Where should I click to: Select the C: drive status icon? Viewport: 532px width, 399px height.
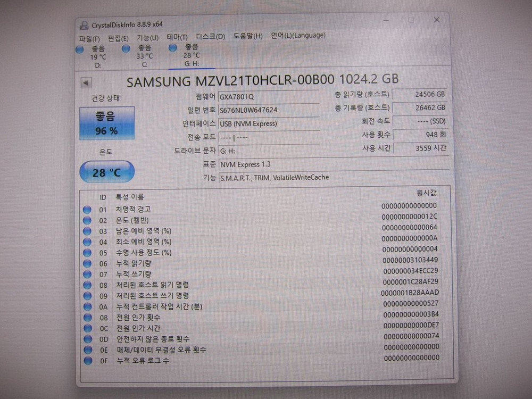[x=126, y=48]
